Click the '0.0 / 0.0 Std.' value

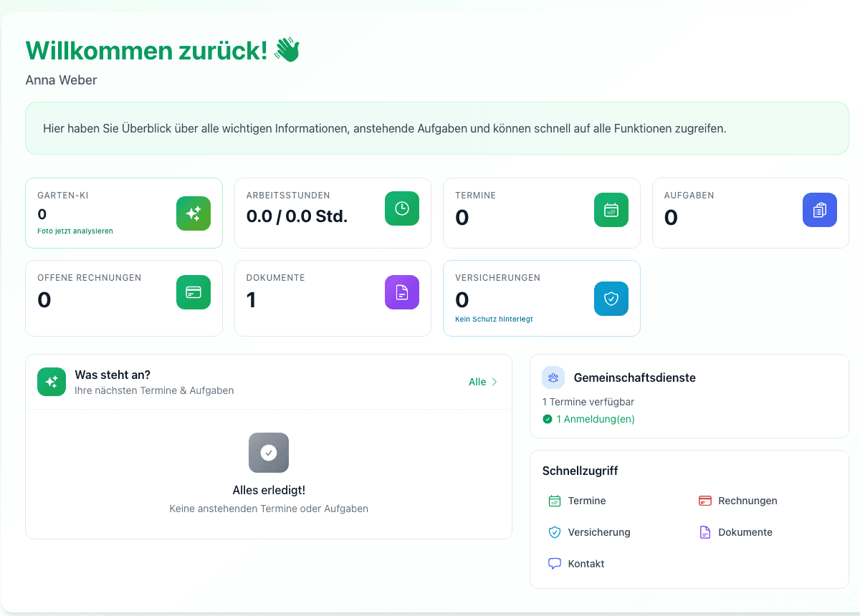[297, 216]
